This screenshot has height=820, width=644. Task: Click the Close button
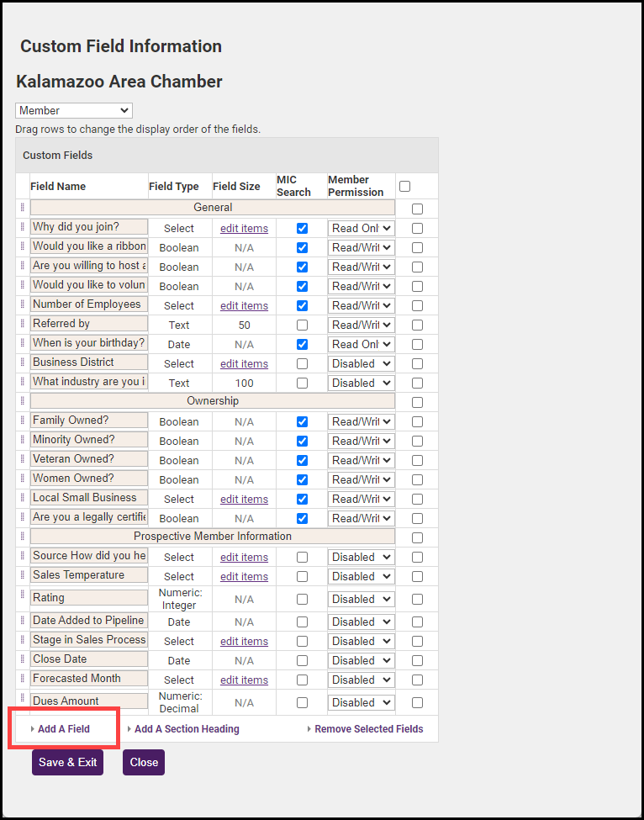144,762
